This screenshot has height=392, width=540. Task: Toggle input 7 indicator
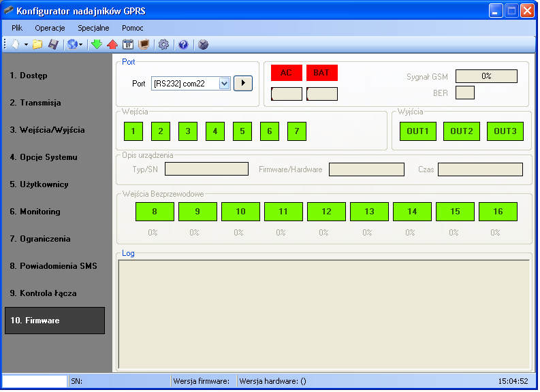(x=296, y=131)
